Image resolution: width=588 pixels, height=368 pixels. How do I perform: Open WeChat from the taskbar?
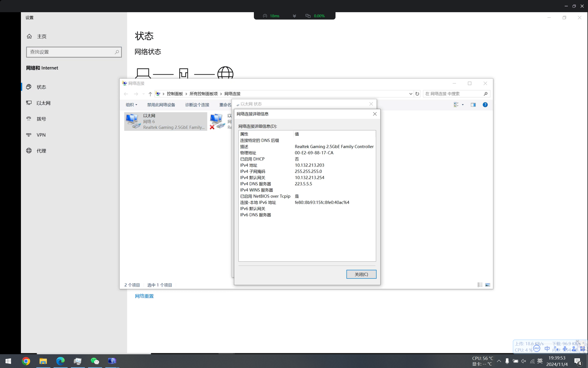(x=95, y=361)
